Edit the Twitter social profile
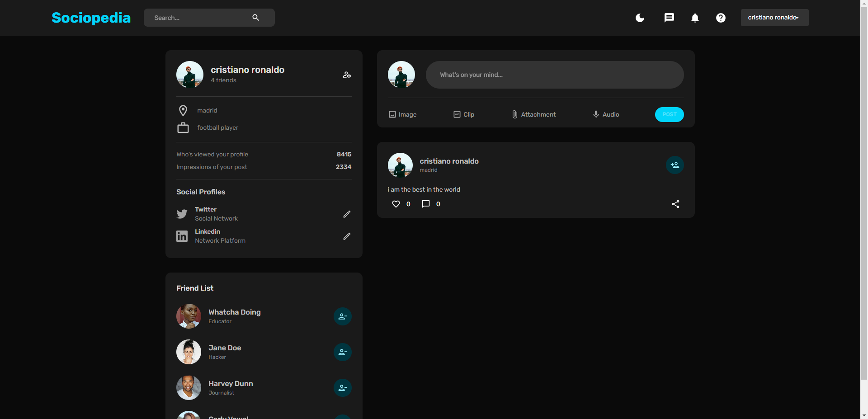Viewport: 868px width, 419px height. (x=347, y=214)
